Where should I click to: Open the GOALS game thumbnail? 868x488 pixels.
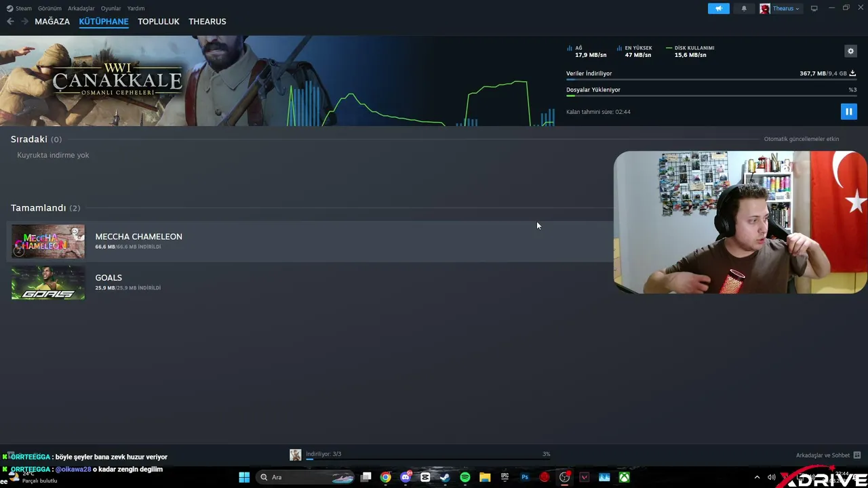pos(48,283)
